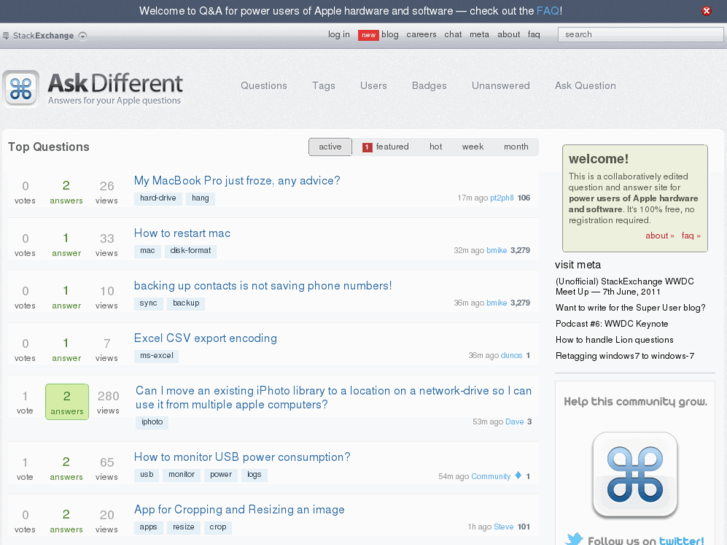Open 'How to handle Lion questions' link
Viewport: 727px width, 545px height.
pos(614,340)
